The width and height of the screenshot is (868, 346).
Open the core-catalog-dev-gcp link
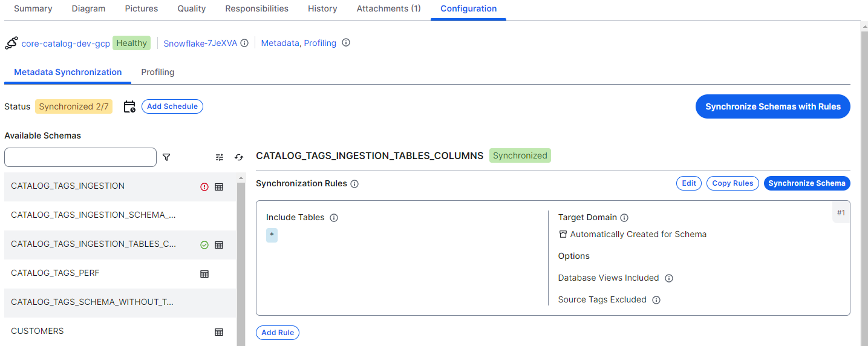[65, 44]
